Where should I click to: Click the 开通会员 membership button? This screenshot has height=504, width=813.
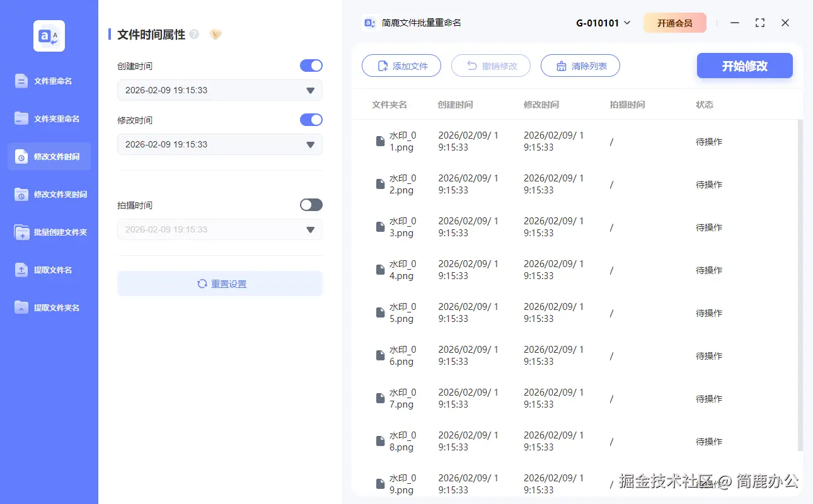click(x=674, y=22)
